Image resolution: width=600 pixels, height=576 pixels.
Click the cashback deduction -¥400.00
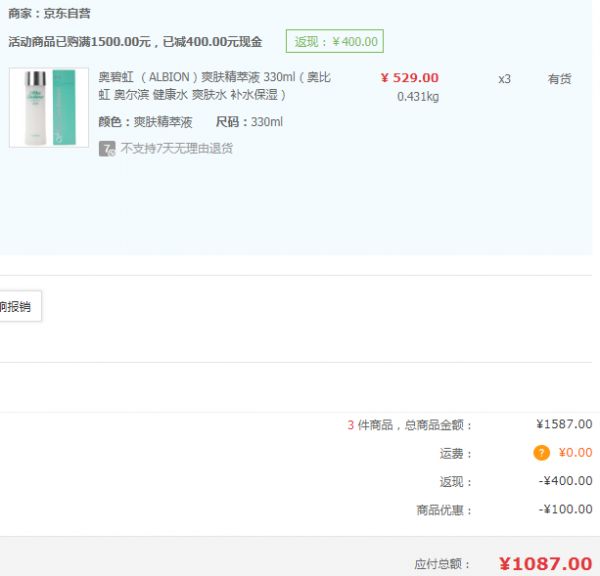565,481
